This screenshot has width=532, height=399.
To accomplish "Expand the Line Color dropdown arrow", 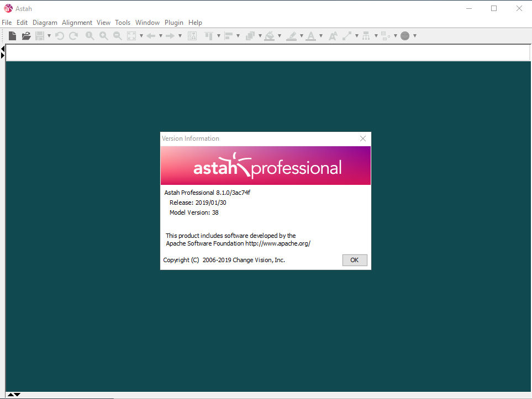I will click(302, 35).
